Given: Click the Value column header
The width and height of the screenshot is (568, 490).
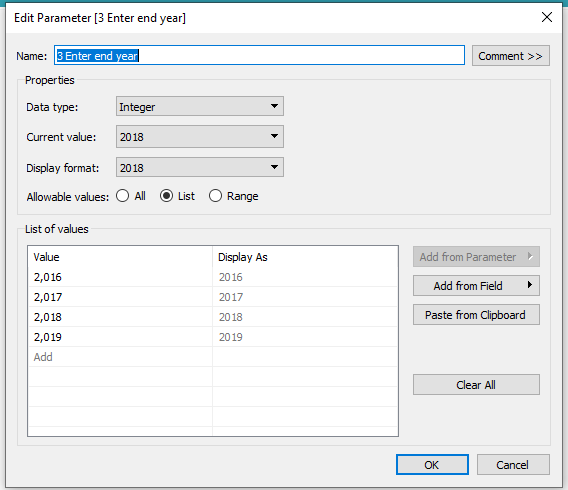Looking at the screenshot, I should [x=120, y=257].
